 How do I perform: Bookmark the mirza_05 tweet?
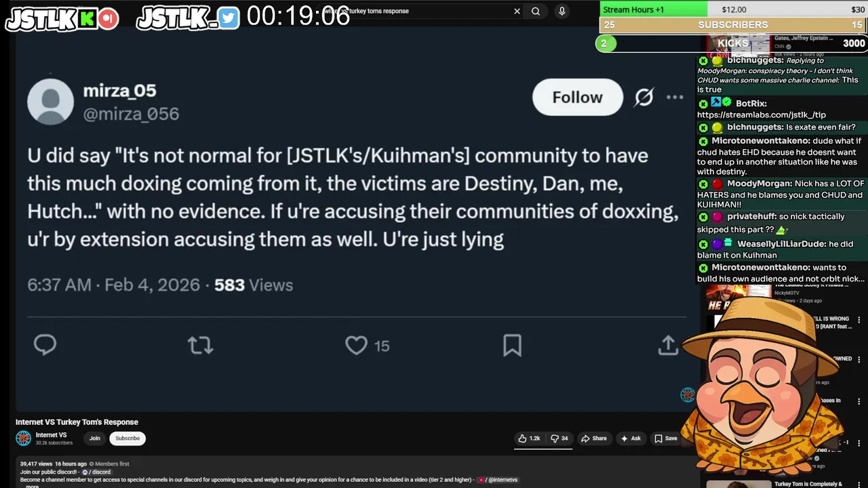[x=512, y=346]
